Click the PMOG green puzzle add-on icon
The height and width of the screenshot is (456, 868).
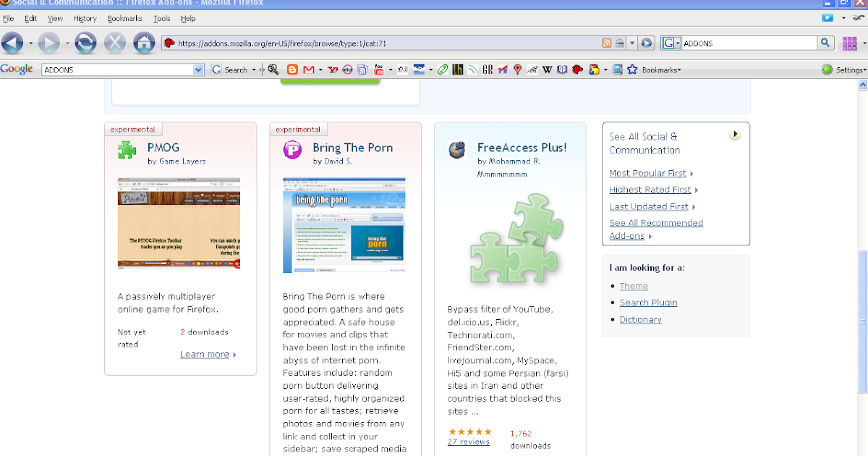click(127, 150)
